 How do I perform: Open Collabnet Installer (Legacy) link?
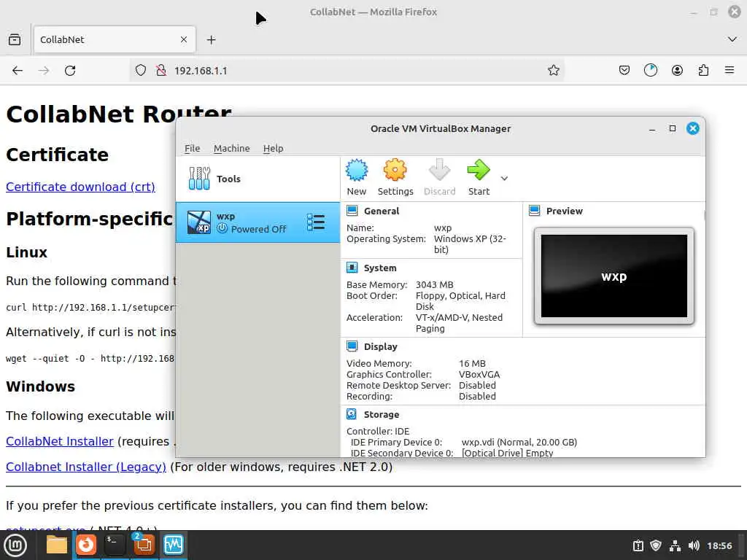click(86, 467)
